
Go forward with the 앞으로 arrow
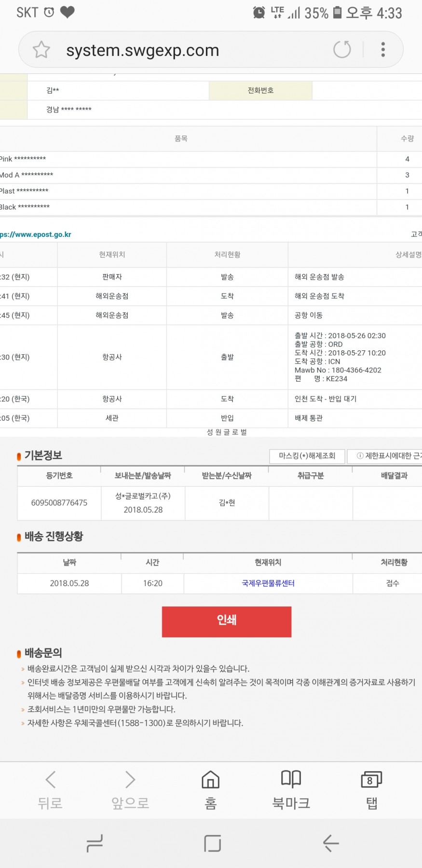[130, 790]
